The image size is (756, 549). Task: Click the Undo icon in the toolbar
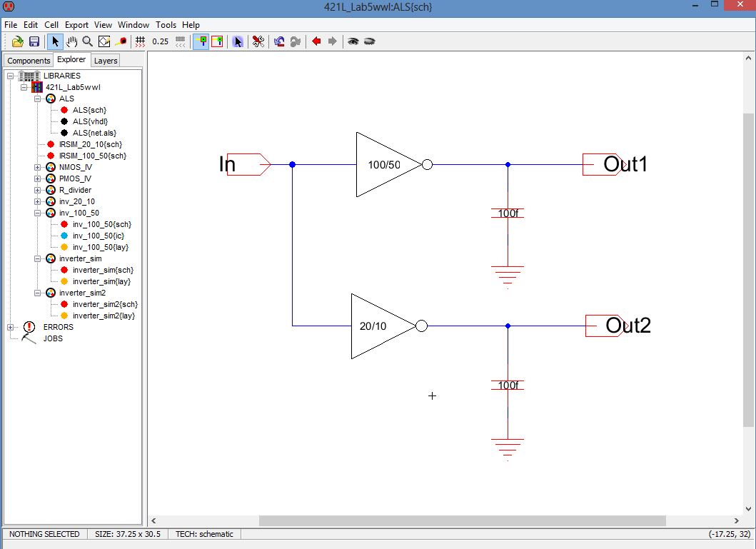278,41
